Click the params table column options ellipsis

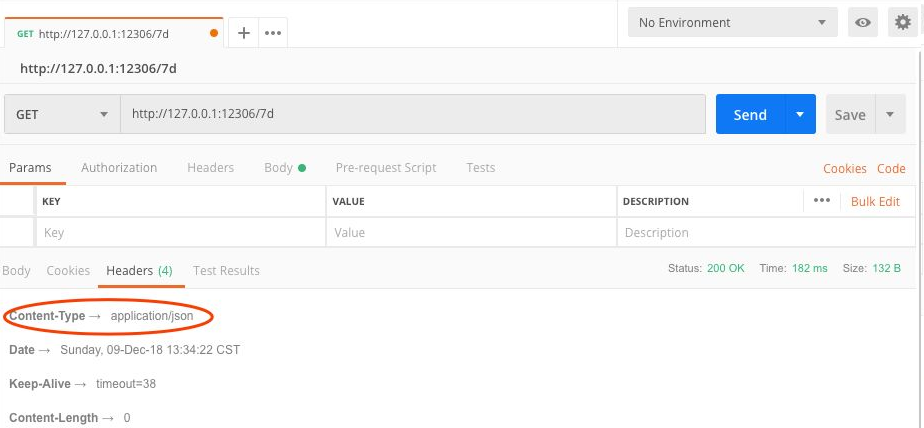coord(822,201)
